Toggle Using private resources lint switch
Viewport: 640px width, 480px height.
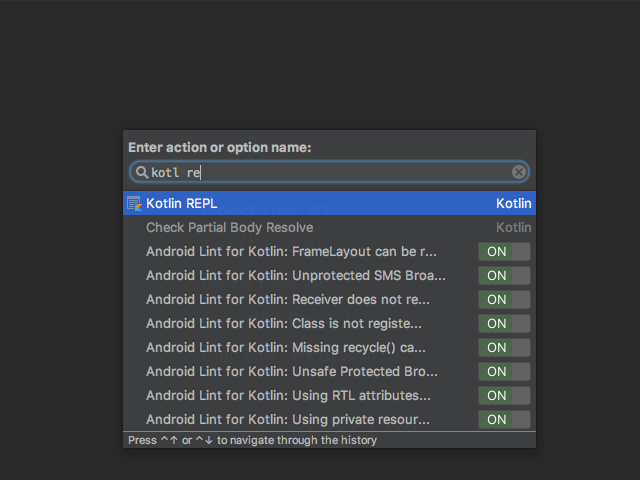coord(504,420)
